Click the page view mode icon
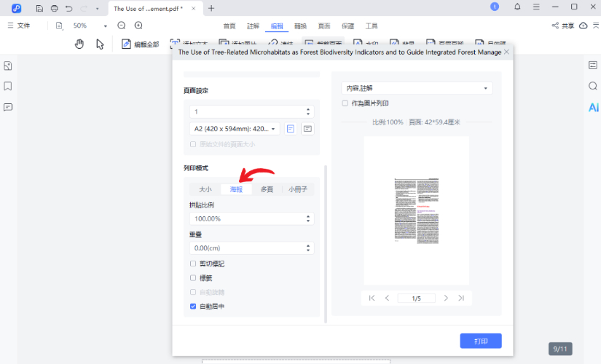 pyautogui.click(x=59, y=25)
